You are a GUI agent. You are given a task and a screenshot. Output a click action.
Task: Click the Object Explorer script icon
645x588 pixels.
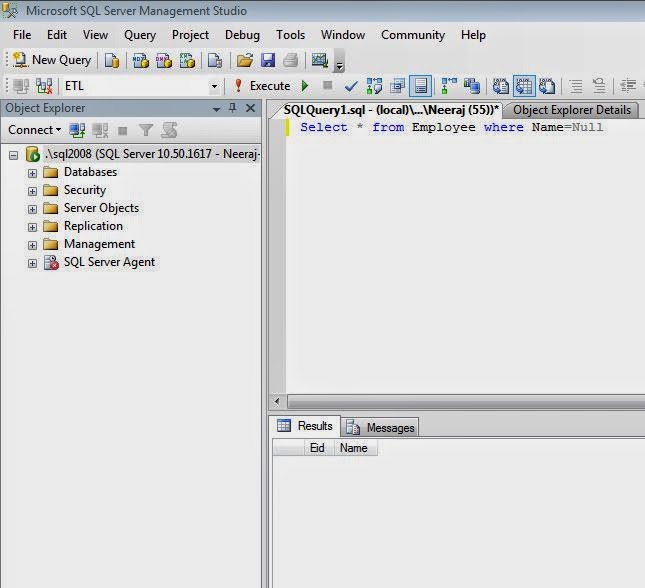(x=169, y=130)
